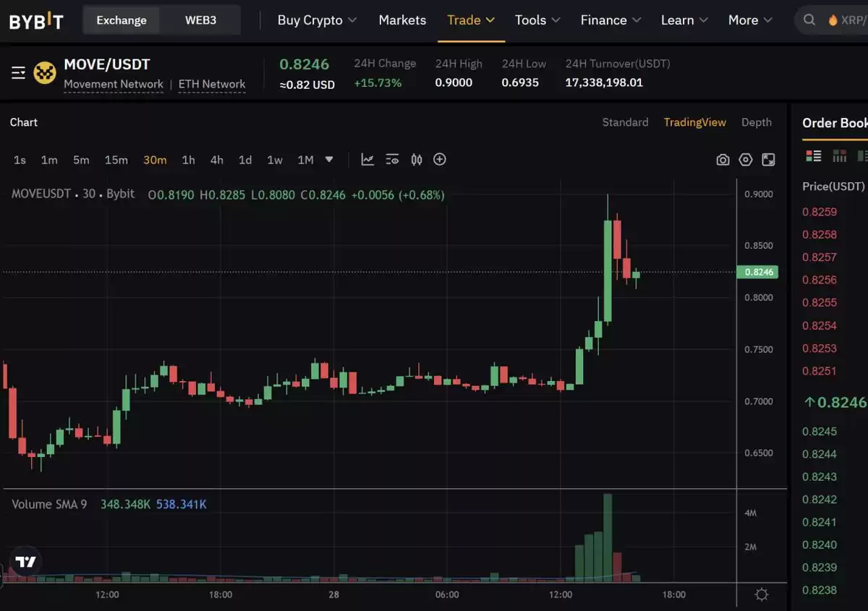This screenshot has height=611, width=868.
Task: Open the Movement Network link
Action: coord(114,85)
